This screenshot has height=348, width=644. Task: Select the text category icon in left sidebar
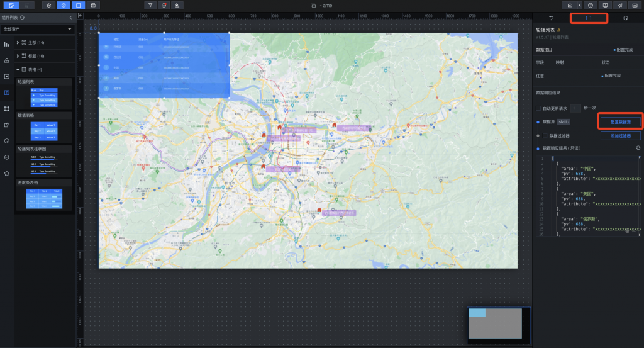6,93
